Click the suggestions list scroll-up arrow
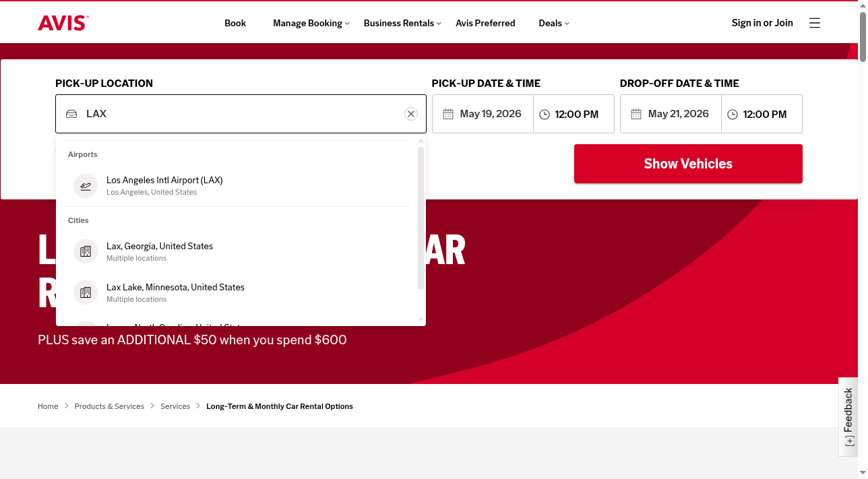 coord(421,141)
